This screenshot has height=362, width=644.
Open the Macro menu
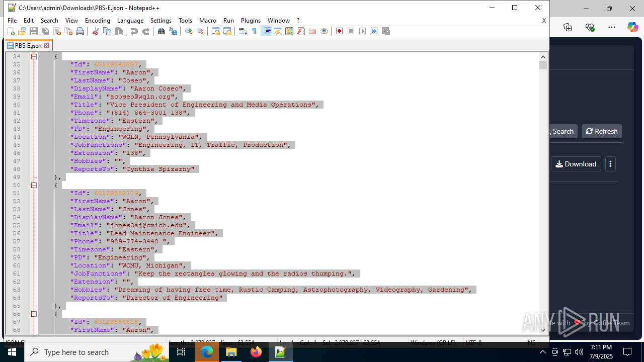[x=208, y=20]
